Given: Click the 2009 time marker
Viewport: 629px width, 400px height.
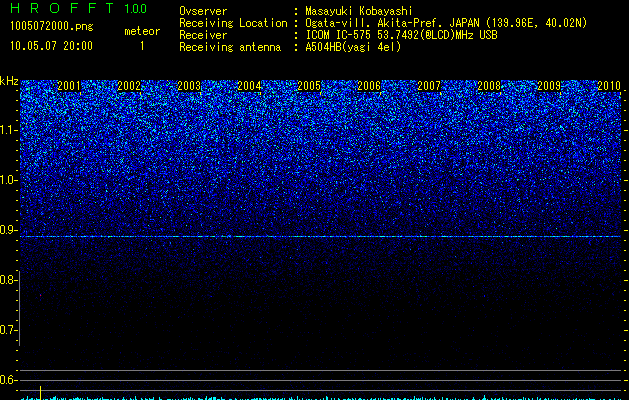Looking at the screenshot, I should pos(549,86).
